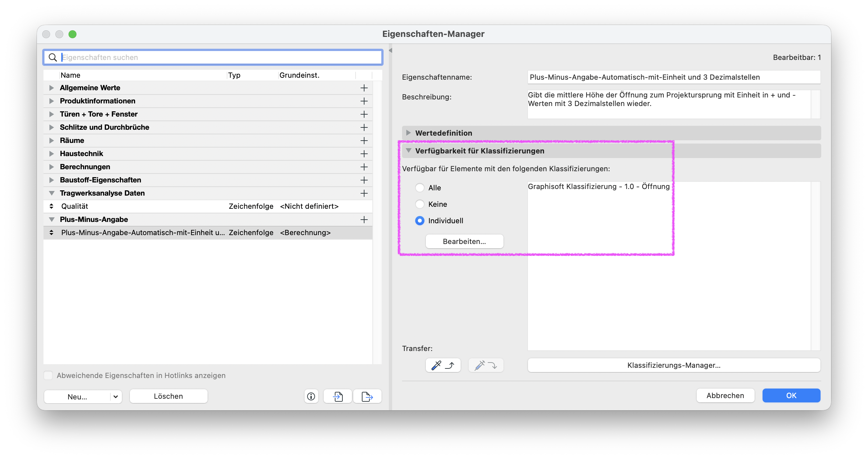Click plus icon for Produktinformationen
The image size is (868, 459).
coord(363,101)
